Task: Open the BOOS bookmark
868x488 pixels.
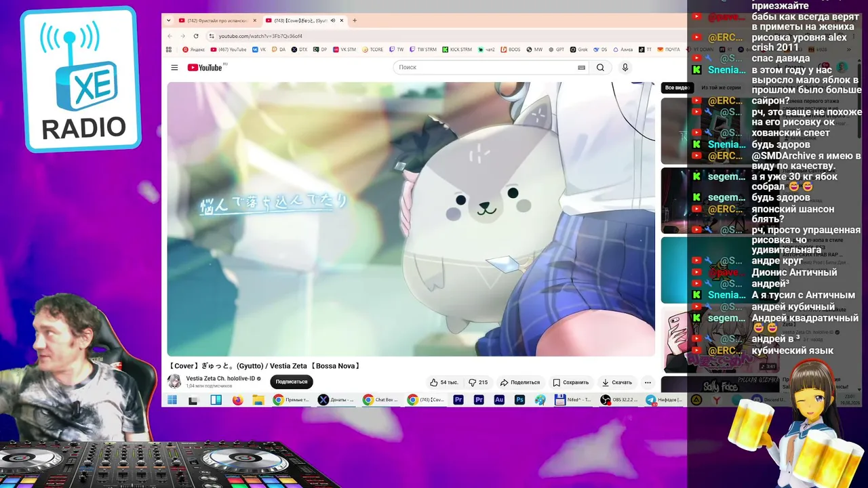Action: click(510, 49)
